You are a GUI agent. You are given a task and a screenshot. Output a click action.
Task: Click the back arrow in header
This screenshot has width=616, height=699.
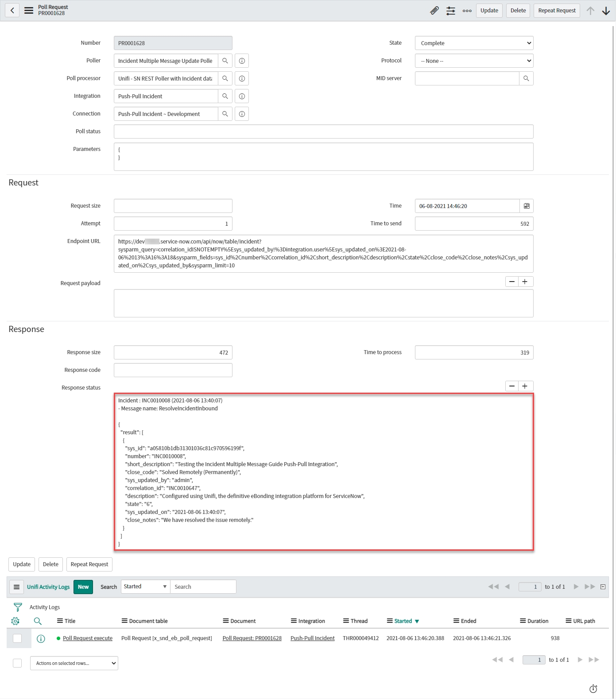[x=12, y=11]
